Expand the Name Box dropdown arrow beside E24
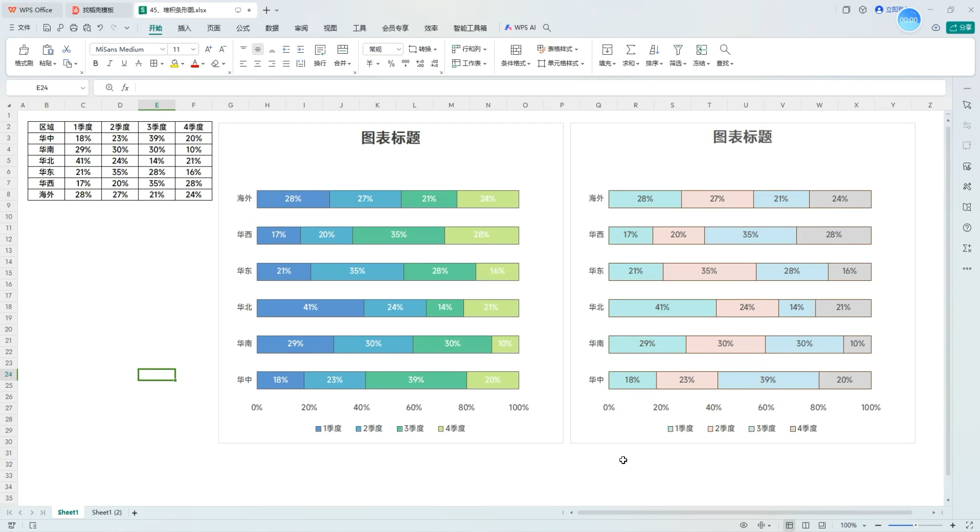The height and width of the screenshot is (532, 980). (x=83, y=88)
